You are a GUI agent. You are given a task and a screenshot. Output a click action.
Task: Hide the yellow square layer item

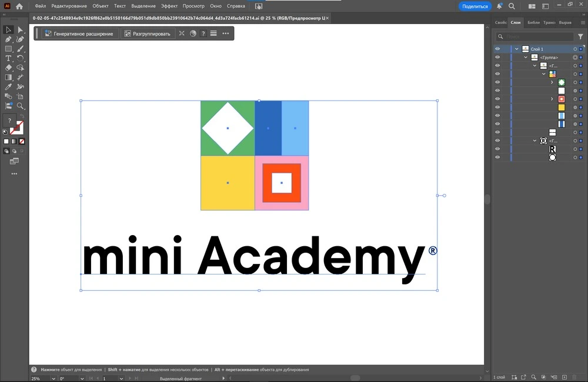tap(497, 108)
